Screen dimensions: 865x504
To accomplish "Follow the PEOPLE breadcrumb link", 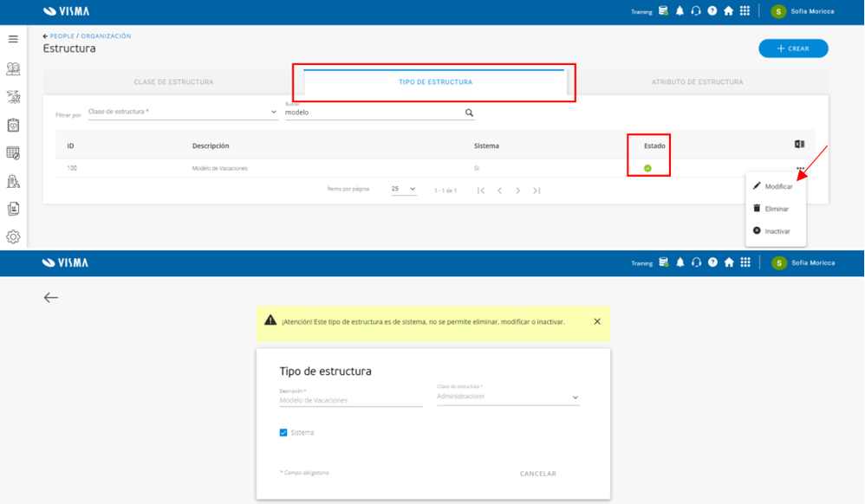I will (x=62, y=36).
